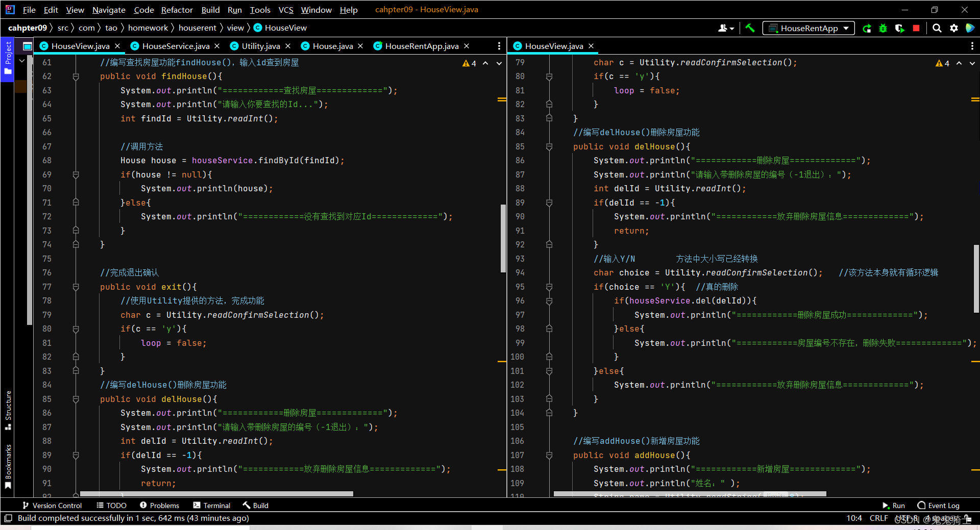980x530 pixels.
Task: Open the Event Log
Action: tap(939, 506)
